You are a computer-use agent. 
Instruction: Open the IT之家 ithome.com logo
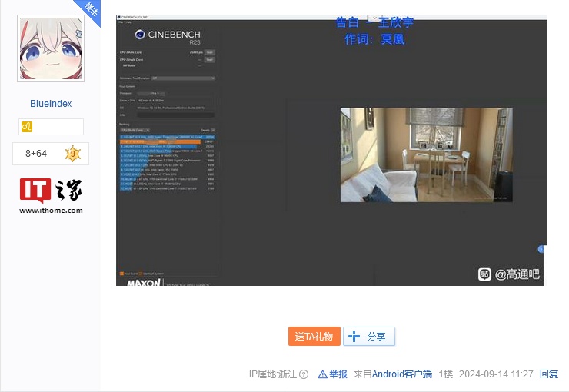click(x=51, y=195)
